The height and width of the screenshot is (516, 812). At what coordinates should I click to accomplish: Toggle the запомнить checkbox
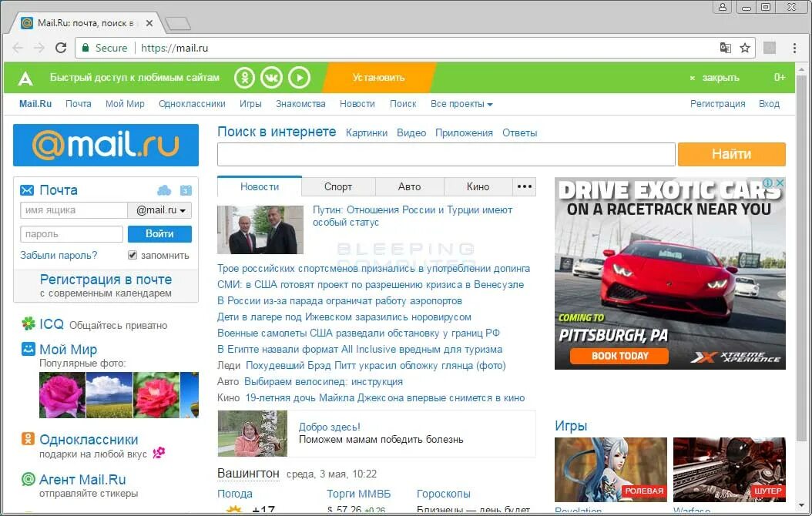pyautogui.click(x=133, y=255)
